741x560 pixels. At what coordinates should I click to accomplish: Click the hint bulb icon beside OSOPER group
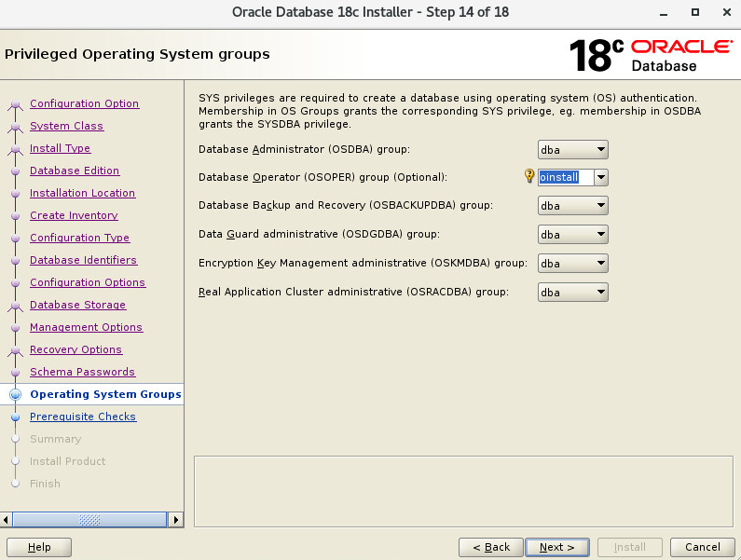529,176
